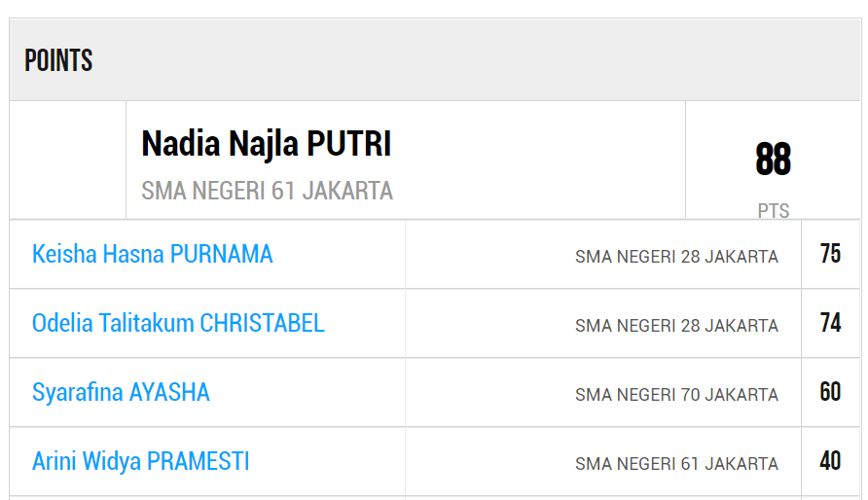Click SMA NEGERI 28 JAKARTA in Odelia's row

pyautogui.click(x=676, y=326)
